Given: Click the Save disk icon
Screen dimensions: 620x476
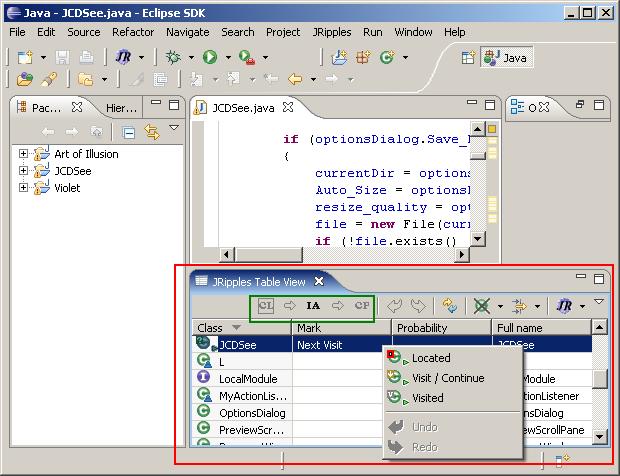Looking at the screenshot, I should (x=62, y=58).
